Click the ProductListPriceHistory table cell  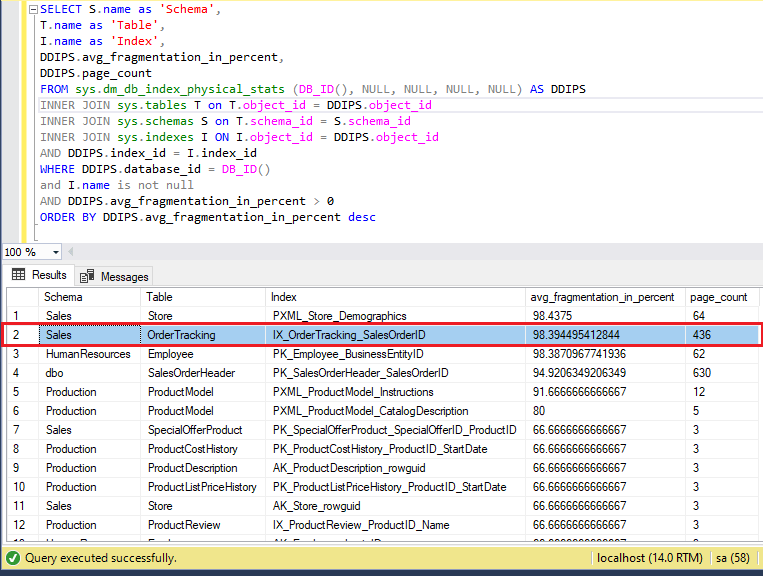click(x=203, y=487)
